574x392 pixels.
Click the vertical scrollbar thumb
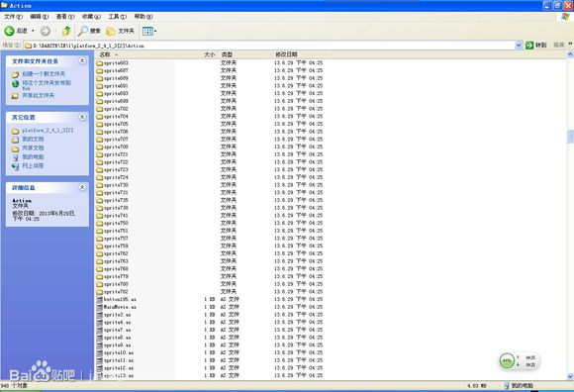click(x=570, y=137)
